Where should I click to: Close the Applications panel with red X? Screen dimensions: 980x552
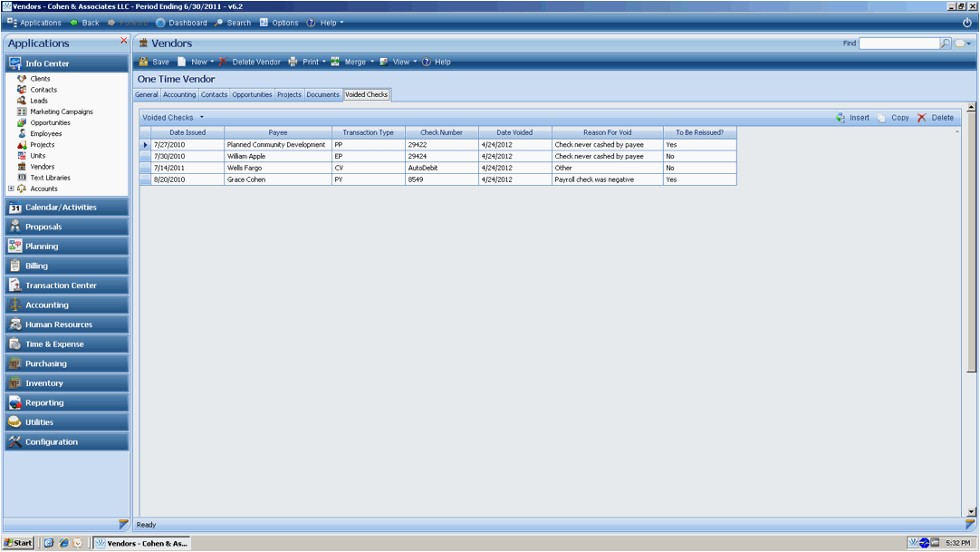tap(124, 41)
